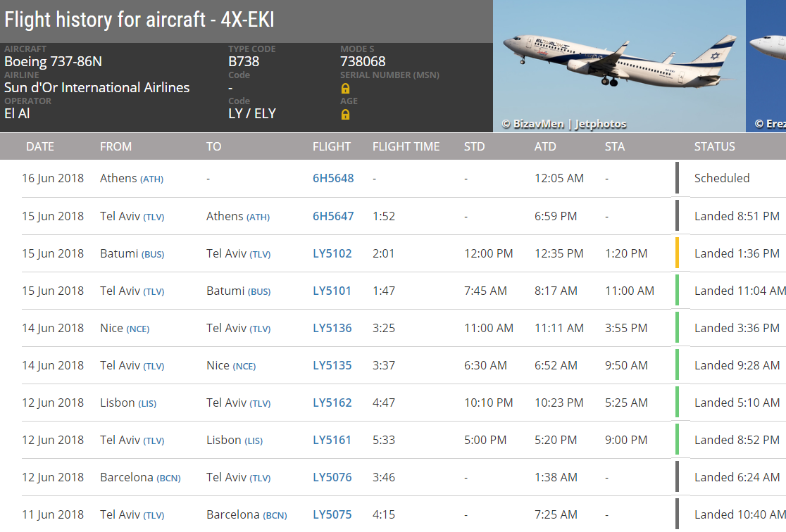The height and width of the screenshot is (532, 786).
Task: Click the BUS airport code for Batumi origin
Action: tap(152, 255)
